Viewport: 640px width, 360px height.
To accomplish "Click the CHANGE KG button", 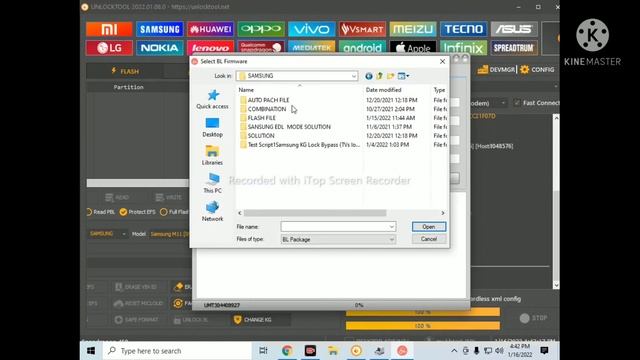I will pyautogui.click(x=253, y=320).
